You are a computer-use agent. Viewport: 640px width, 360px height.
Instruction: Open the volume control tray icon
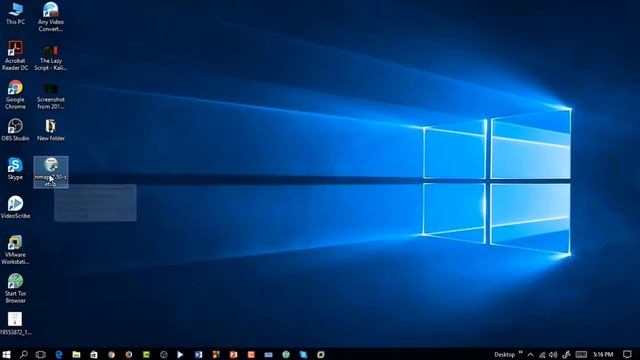[553, 355]
